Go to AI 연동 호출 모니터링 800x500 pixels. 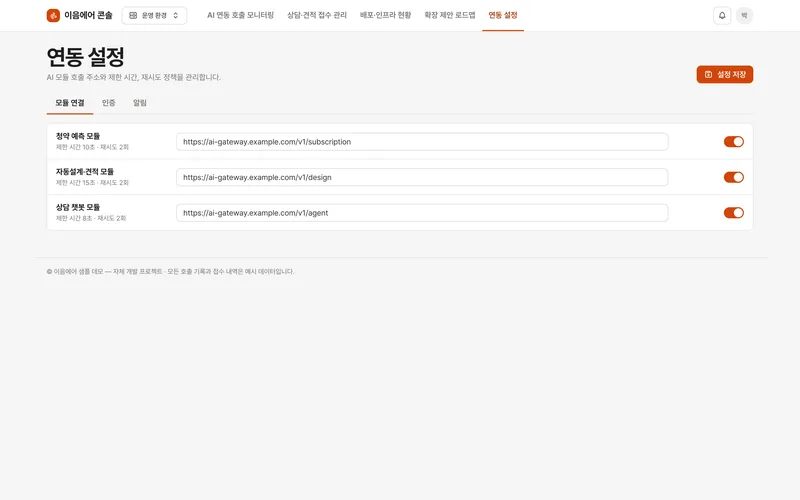(x=240, y=15)
